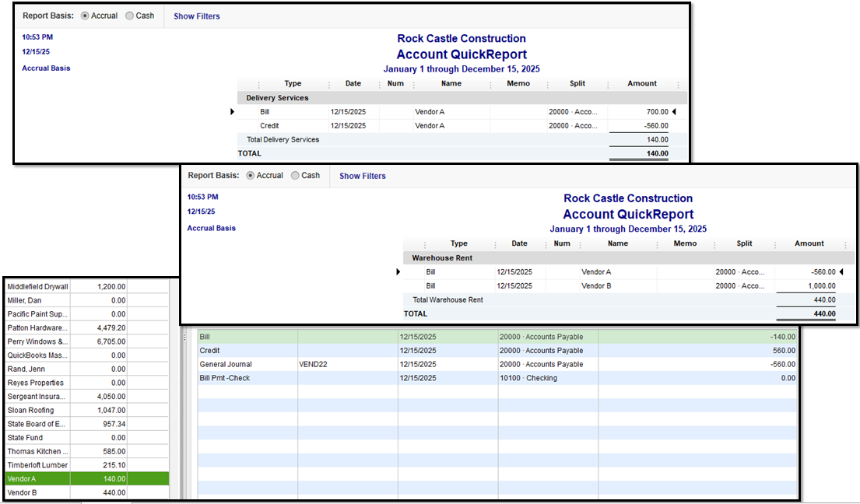
Task: Click Split column header in Delivery Services report
Action: coord(576,84)
